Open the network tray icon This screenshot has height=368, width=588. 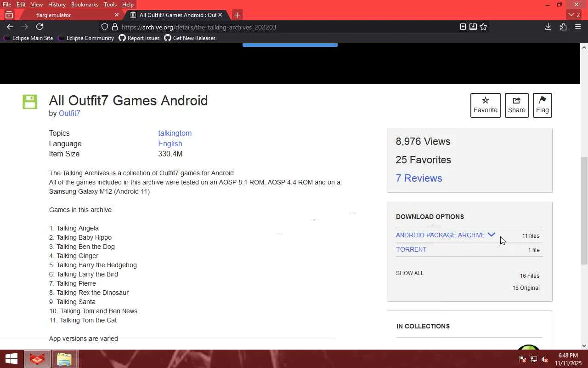534,359
